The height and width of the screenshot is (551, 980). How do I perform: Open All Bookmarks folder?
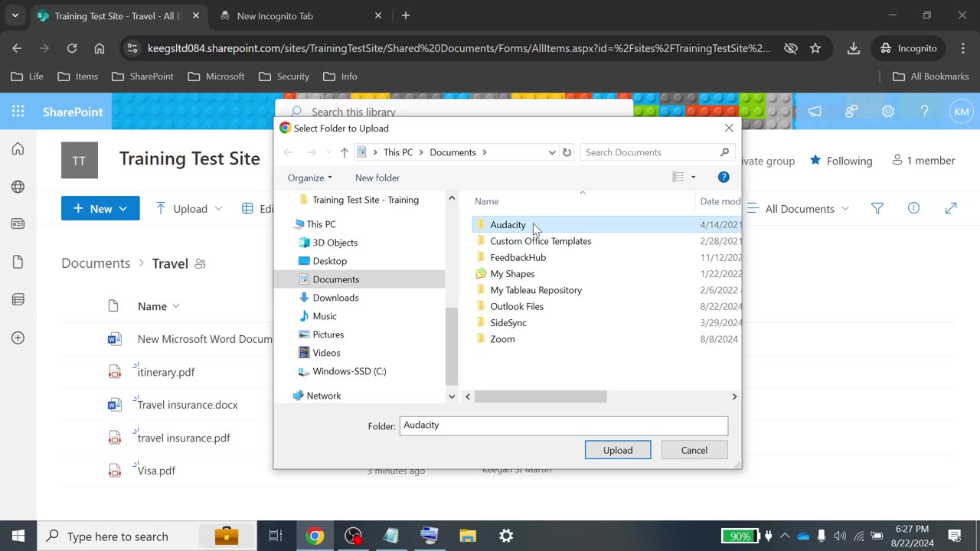point(931,77)
